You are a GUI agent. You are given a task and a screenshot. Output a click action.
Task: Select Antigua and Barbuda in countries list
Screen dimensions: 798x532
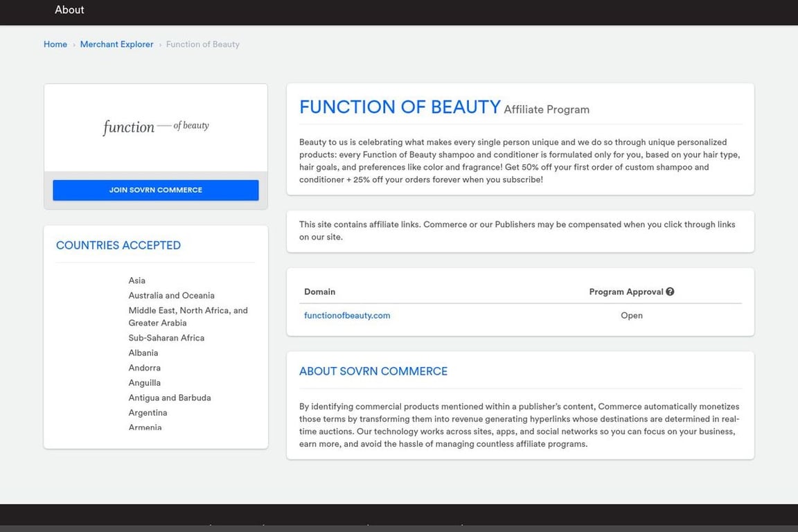170,398
